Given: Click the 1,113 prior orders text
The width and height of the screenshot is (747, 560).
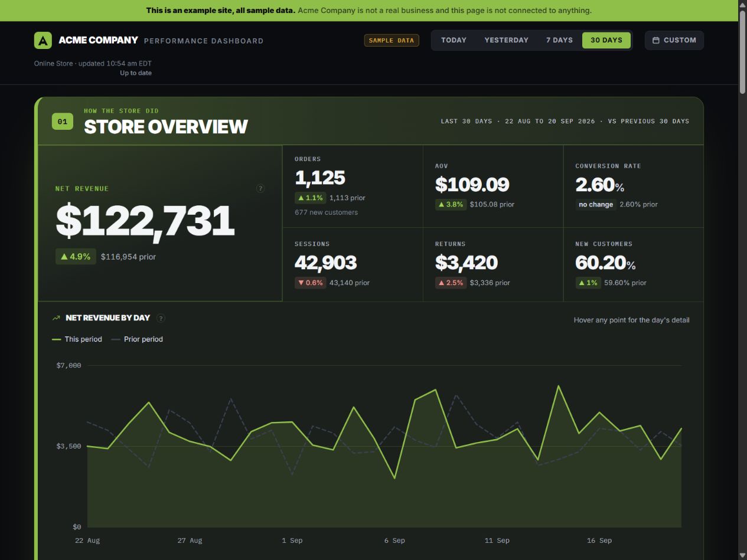Looking at the screenshot, I should pyautogui.click(x=347, y=198).
